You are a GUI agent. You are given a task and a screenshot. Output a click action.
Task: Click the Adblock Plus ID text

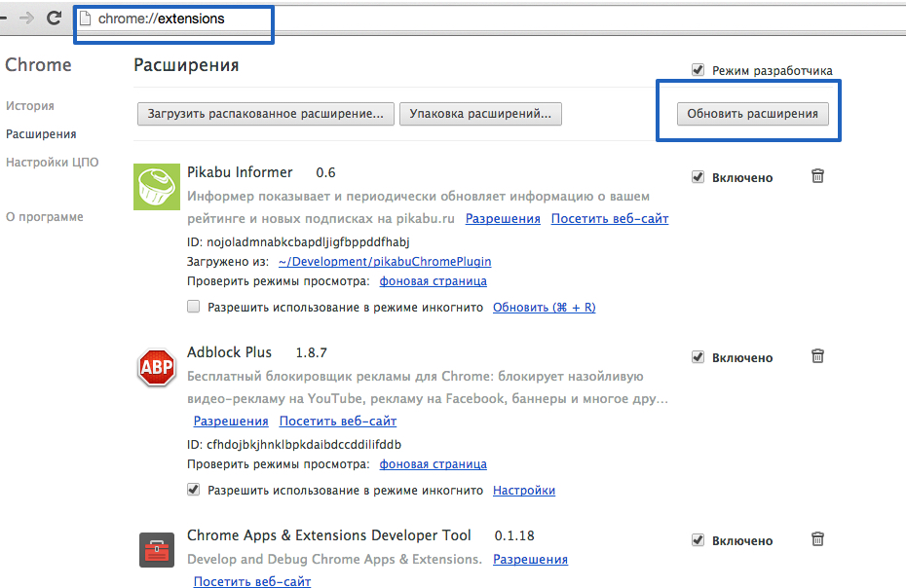coord(294,445)
